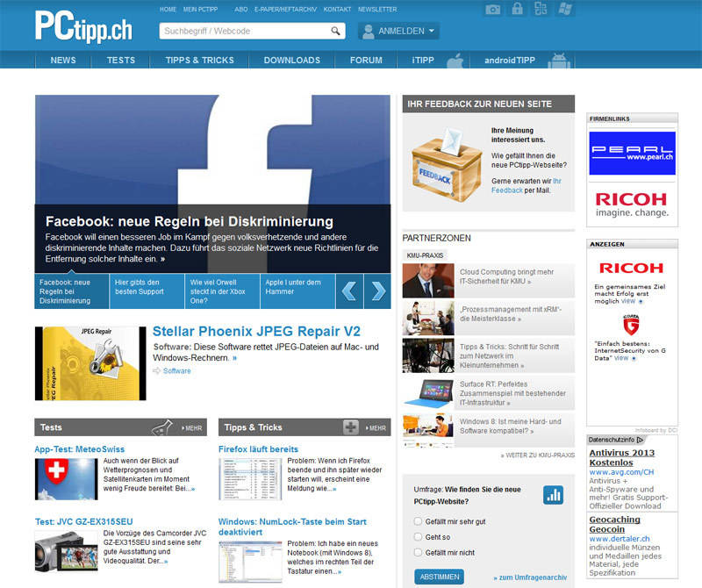Click the Apple logo beside iTIPP
The image size is (702, 588).
454,61
